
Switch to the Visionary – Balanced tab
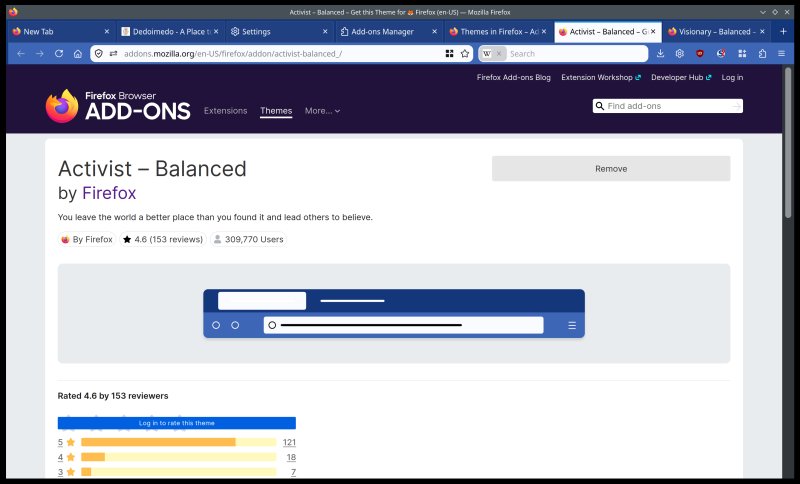click(716, 32)
